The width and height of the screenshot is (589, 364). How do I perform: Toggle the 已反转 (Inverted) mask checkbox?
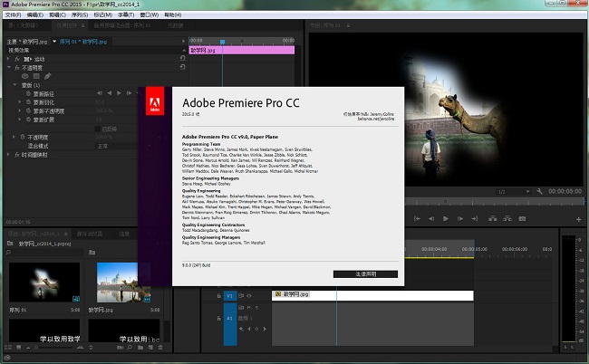(x=98, y=128)
